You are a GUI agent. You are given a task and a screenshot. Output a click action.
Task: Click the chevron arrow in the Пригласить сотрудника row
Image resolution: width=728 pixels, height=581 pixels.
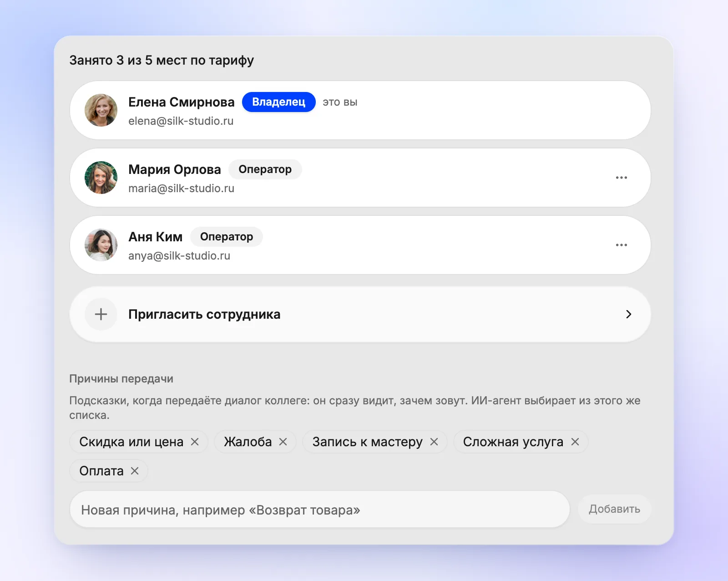[628, 314]
